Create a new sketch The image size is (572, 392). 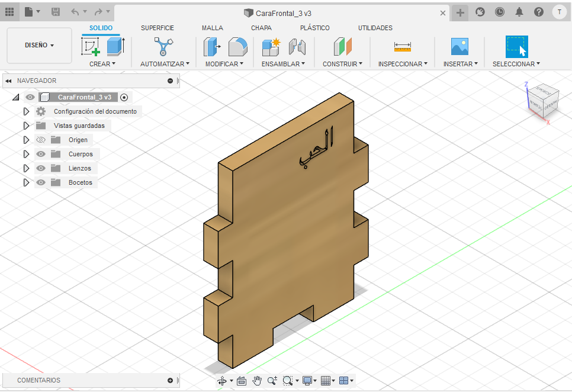[91, 46]
